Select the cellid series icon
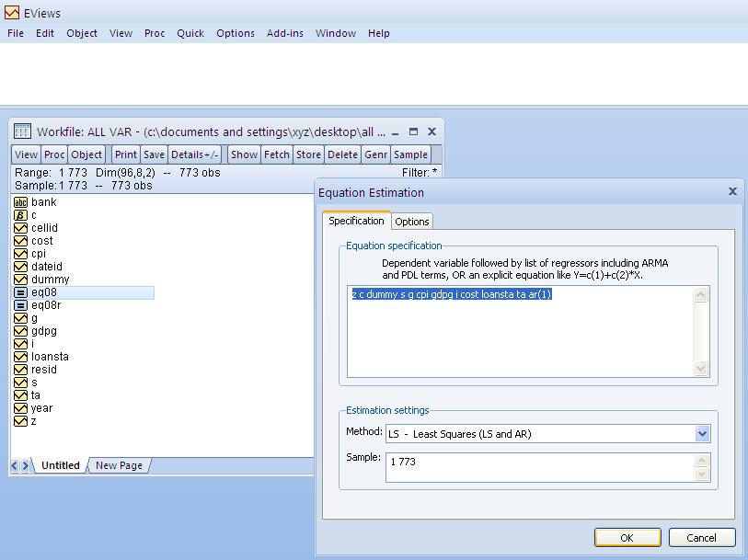This screenshot has height=560, width=748. click(20, 228)
